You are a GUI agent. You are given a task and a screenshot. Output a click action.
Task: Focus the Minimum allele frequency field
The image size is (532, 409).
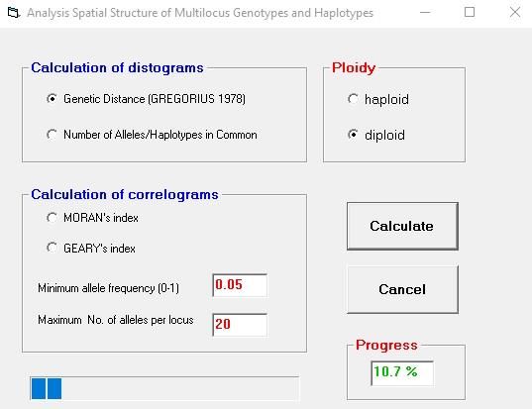point(240,285)
